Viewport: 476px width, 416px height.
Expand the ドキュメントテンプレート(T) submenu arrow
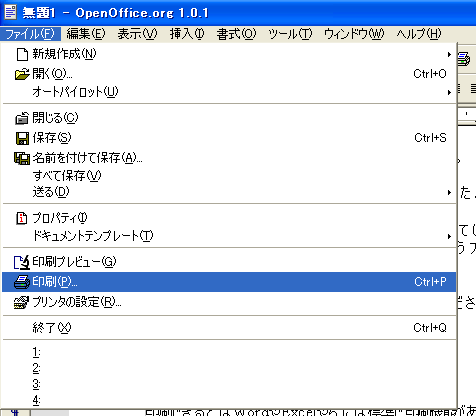[449, 237]
